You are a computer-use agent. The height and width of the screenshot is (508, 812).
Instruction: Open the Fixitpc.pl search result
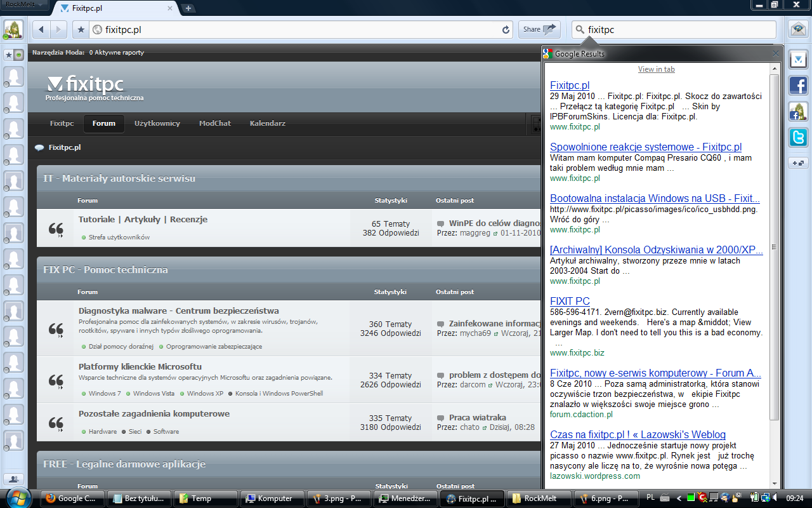tap(570, 85)
